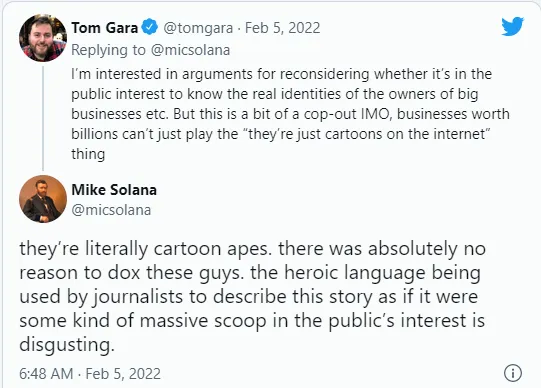Click the Feb 5, 2022 date beside 6:48 AM
The width and height of the screenshot is (541, 388).
(x=123, y=374)
